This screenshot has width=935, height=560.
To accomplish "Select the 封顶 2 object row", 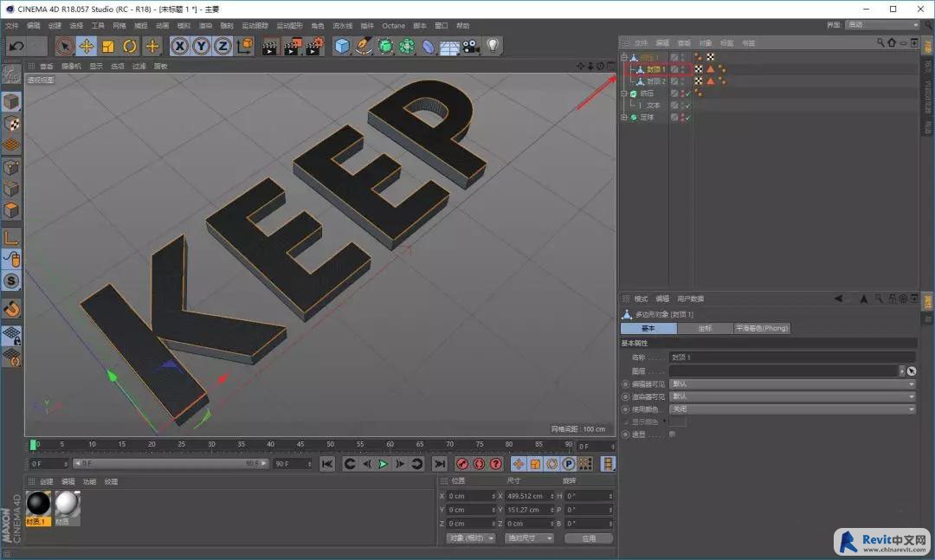I will click(x=656, y=81).
